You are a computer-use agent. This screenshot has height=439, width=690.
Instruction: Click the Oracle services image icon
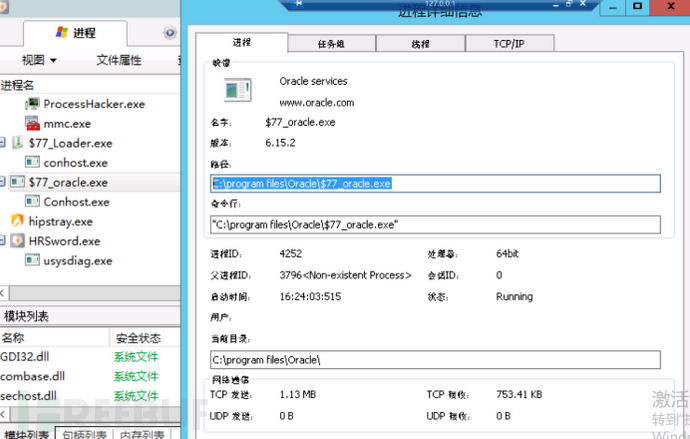(238, 90)
